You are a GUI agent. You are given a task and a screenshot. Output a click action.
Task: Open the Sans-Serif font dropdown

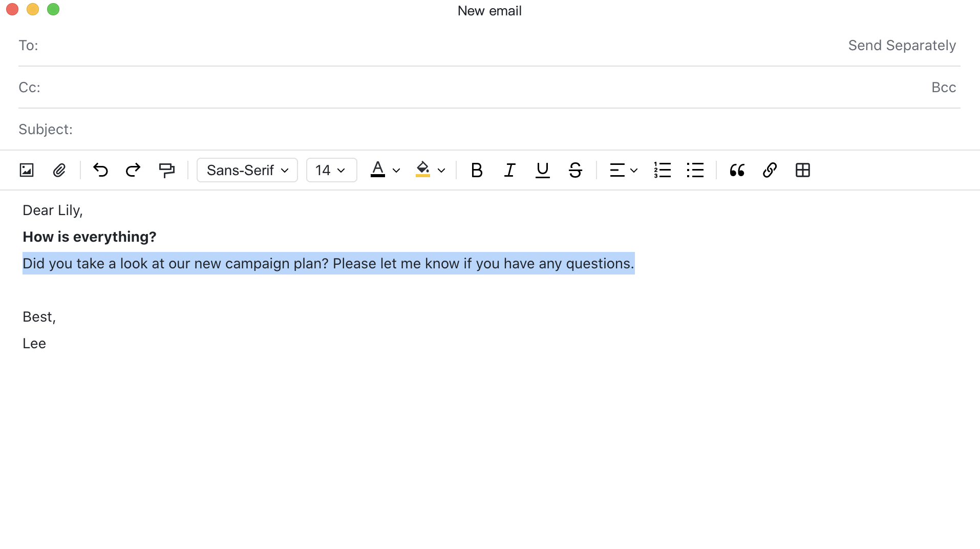(x=247, y=170)
